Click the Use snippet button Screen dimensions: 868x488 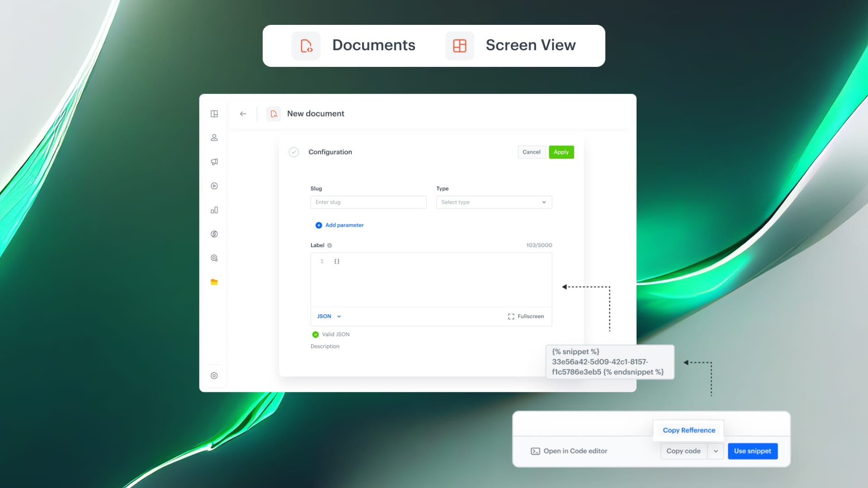[x=752, y=451]
